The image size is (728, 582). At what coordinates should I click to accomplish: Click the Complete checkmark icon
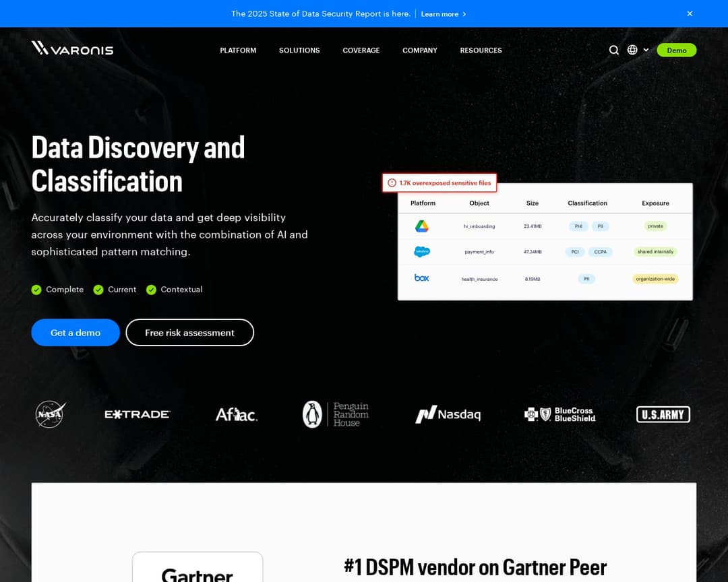36,290
